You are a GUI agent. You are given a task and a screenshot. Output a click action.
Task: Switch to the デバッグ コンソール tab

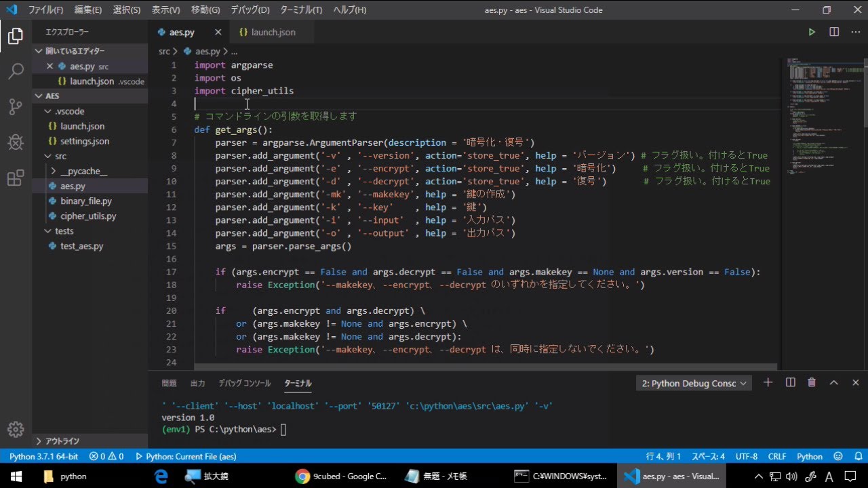coord(244,383)
